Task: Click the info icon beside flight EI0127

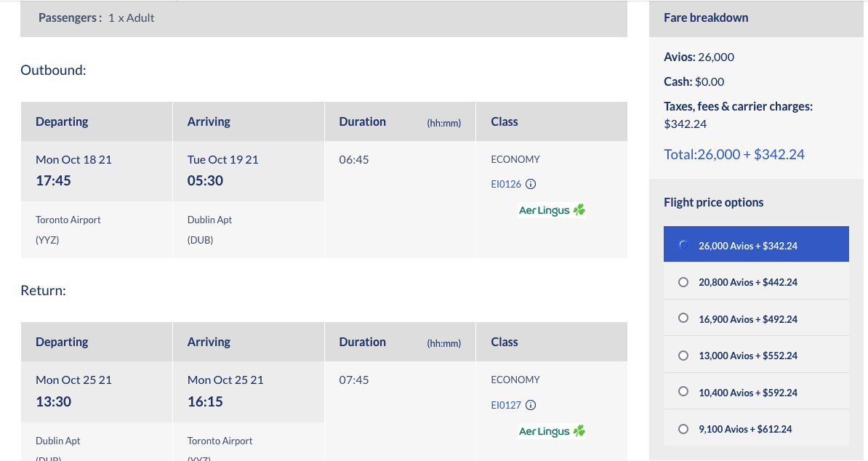Action: coord(530,405)
